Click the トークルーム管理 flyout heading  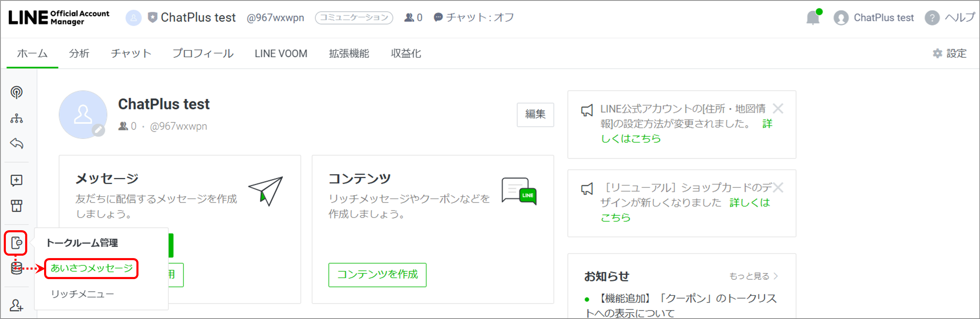pyautogui.click(x=82, y=243)
